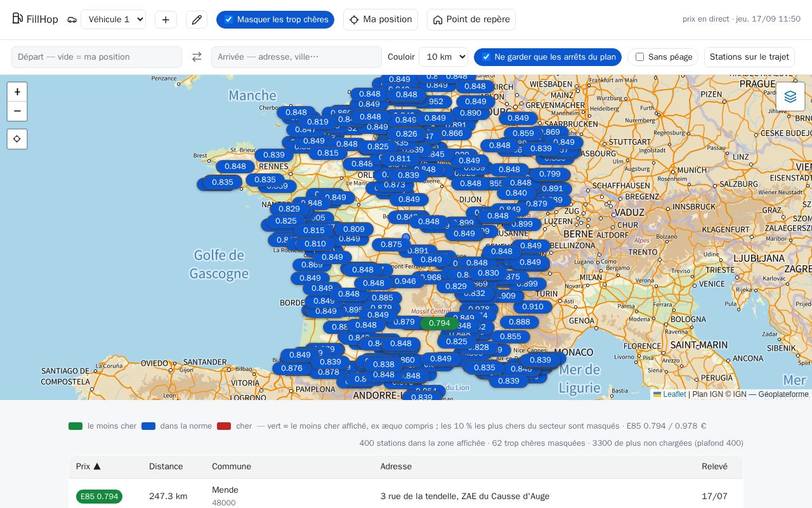Open the map layers control
812x508 pixels.
790,97
